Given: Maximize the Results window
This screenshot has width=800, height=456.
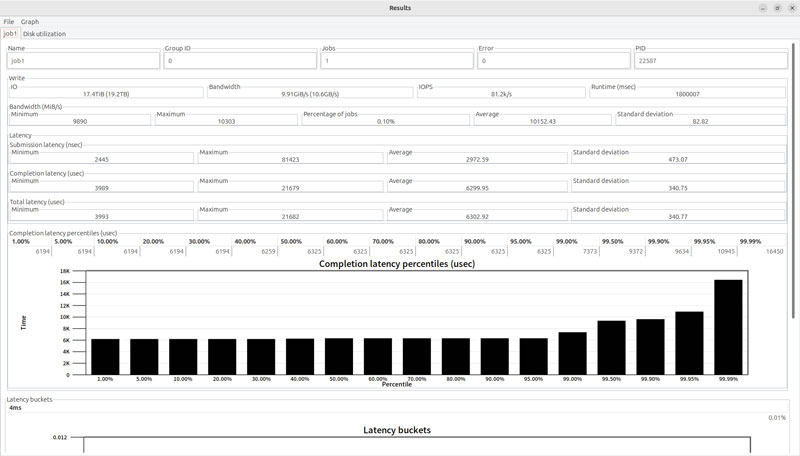Looking at the screenshot, I should tap(778, 8).
